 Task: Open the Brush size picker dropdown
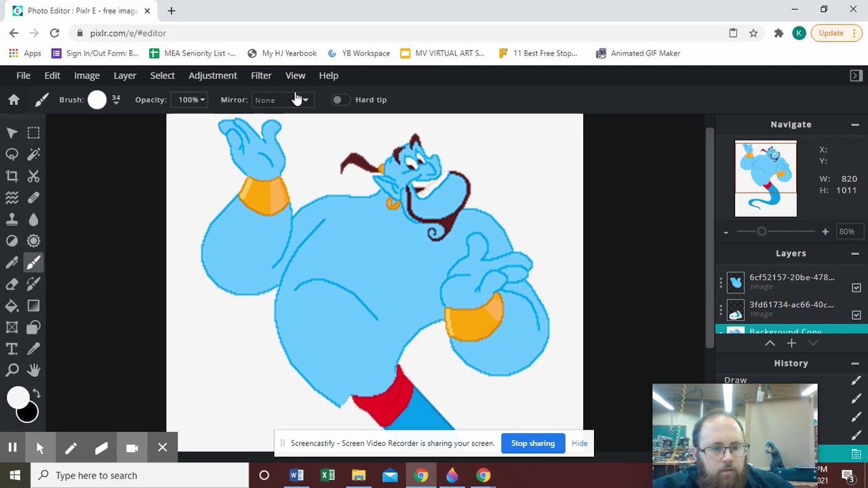pyautogui.click(x=116, y=100)
